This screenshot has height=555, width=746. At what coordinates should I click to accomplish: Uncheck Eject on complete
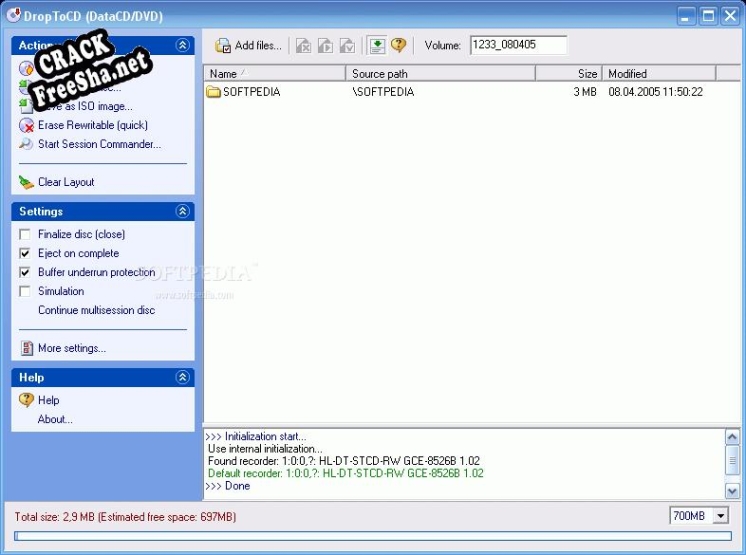coord(26,253)
